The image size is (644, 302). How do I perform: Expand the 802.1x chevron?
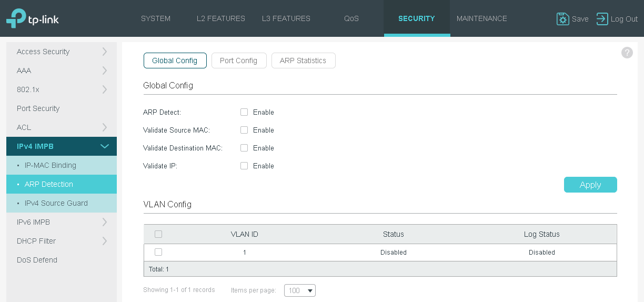[105, 89]
